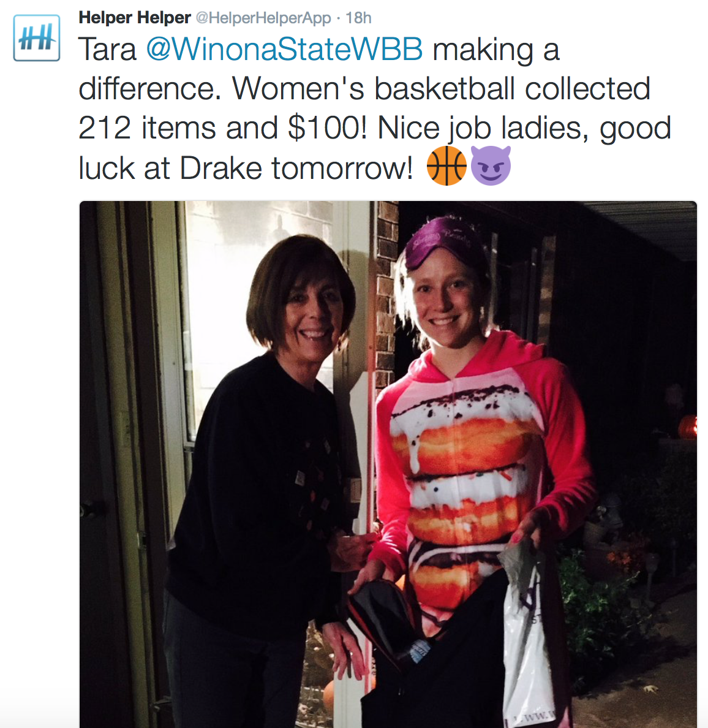This screenshot has width=708, height=728.
Task: Click the word Tara in the tweet
Action: [108, 49]
